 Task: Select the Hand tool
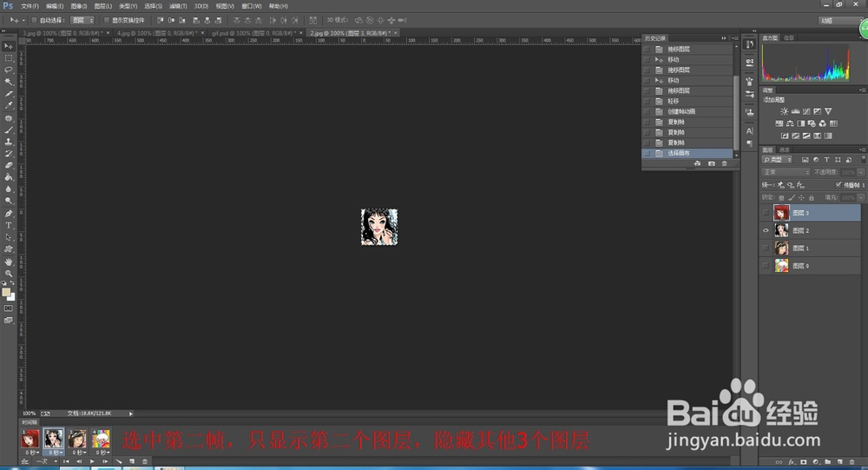pyautogui.click(x=9, y=261)
